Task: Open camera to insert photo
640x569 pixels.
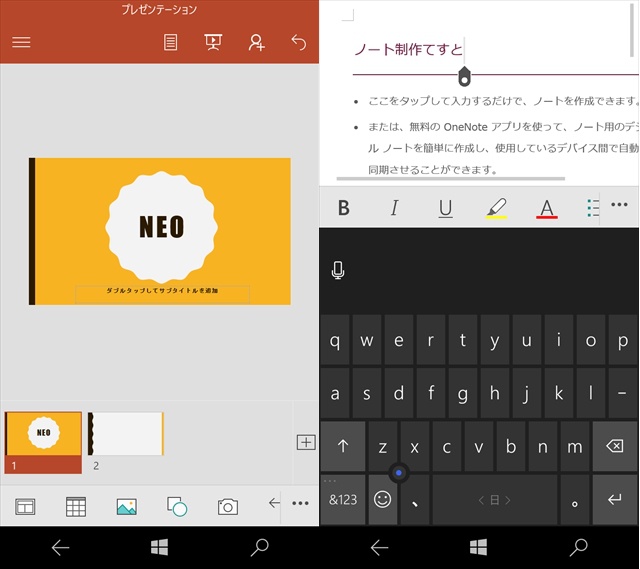Action: pos(228,506)
